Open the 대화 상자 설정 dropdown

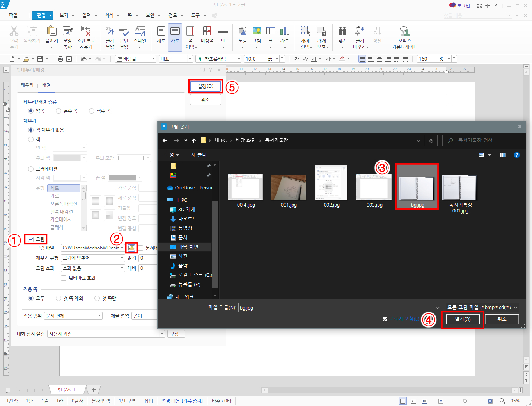point(106,334)
